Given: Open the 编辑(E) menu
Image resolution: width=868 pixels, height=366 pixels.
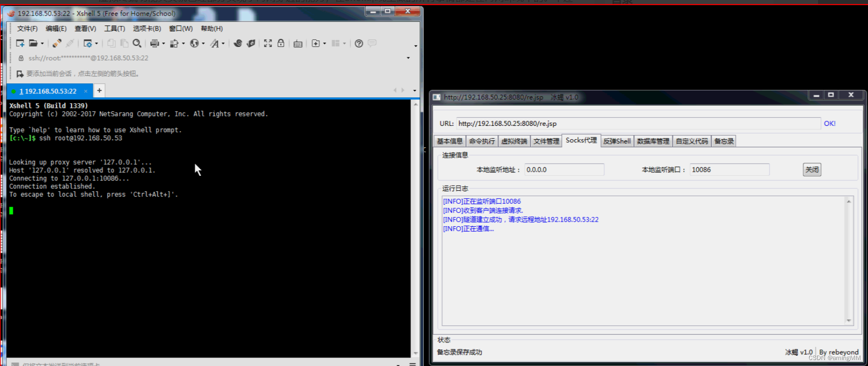Looking at the screenshot, I should click(x=56, y=28).
